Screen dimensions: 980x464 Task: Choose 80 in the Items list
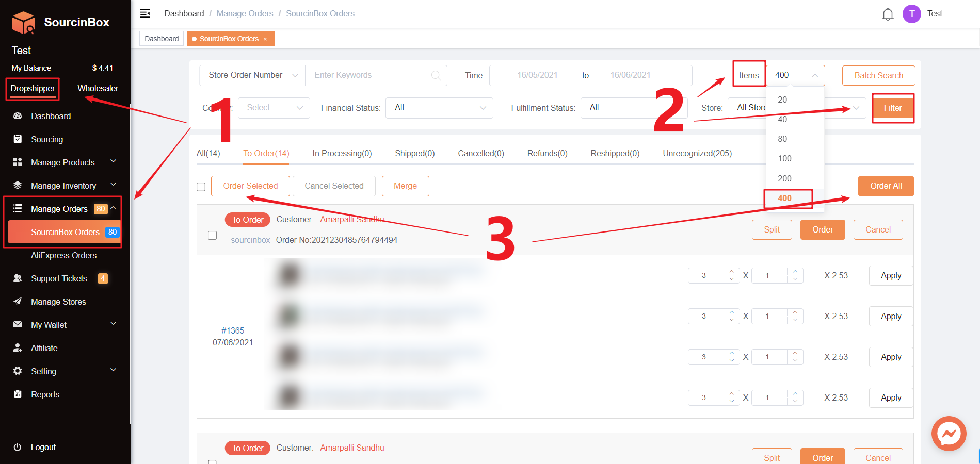point(795,139)
